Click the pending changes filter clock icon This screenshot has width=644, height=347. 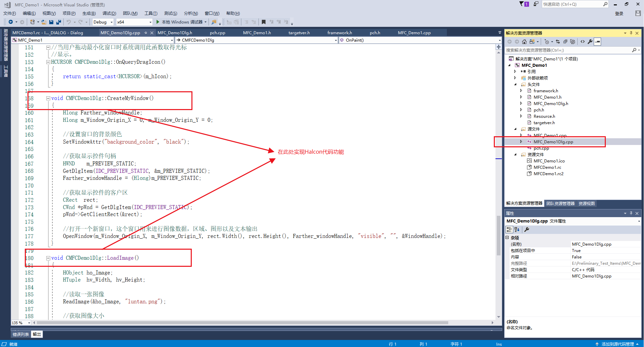pyautogui.click(x=547, y=42)
